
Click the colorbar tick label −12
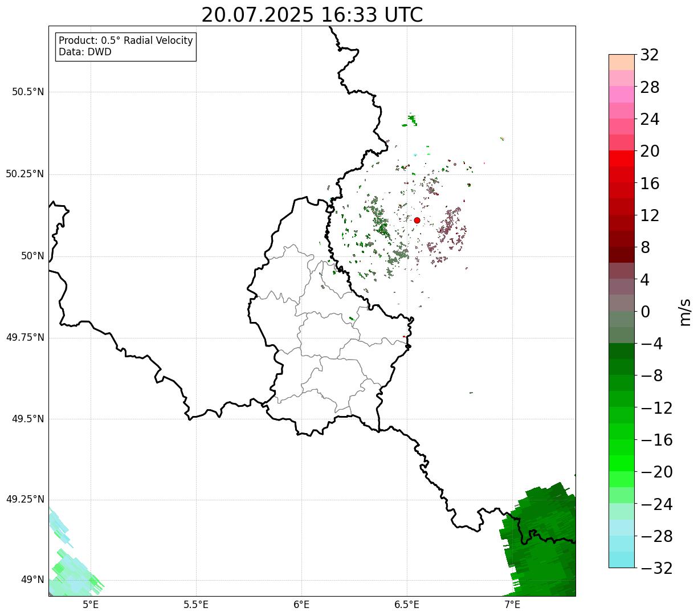click(656, 408)
